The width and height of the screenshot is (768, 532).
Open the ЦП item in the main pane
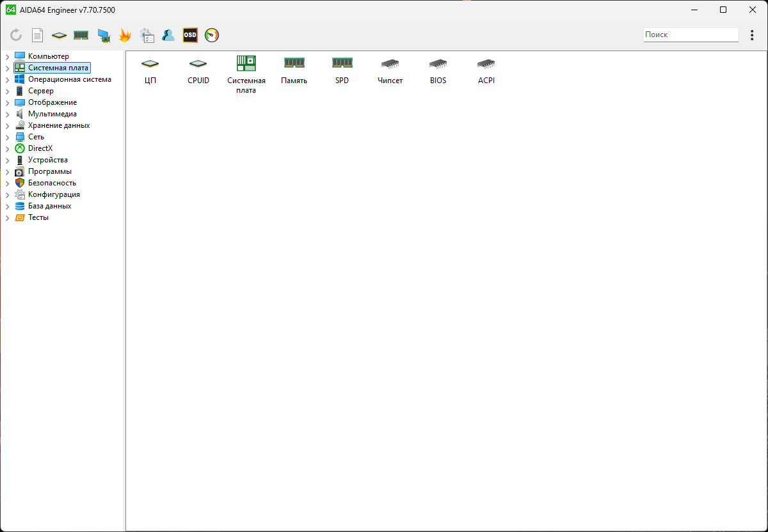click(150, 70)
